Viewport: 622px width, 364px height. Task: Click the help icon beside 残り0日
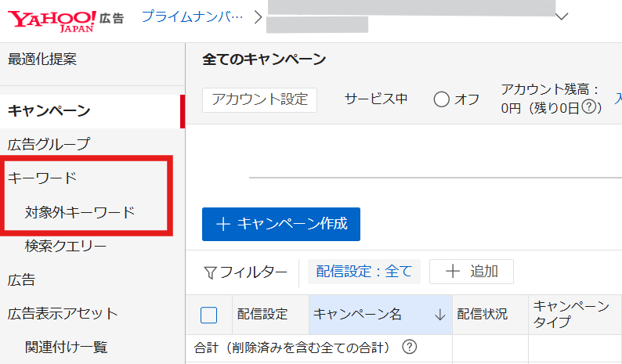click(x=591, y=107)
